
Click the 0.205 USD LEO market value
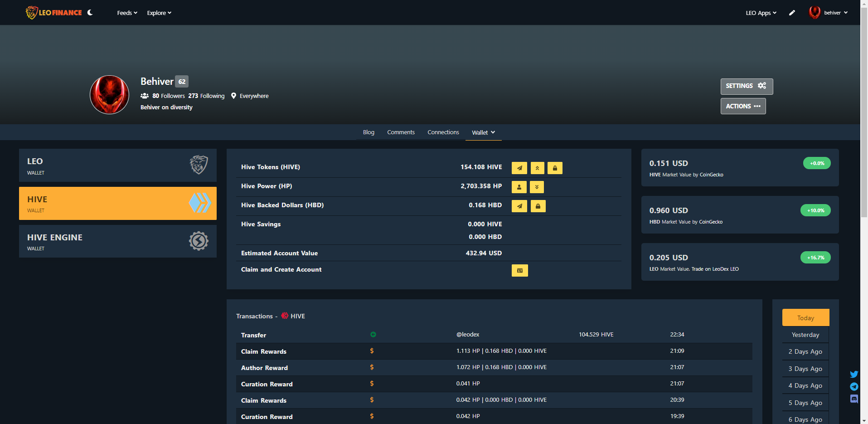point(669,258)
